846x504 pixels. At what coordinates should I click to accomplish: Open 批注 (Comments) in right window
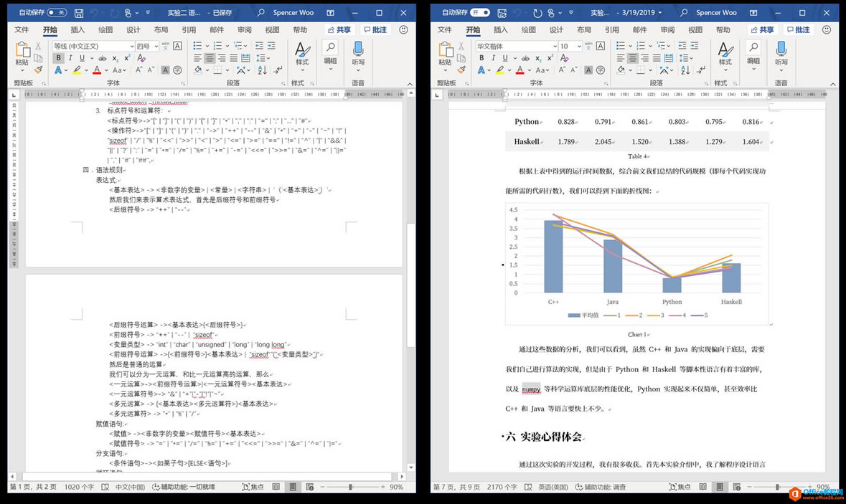pos(799,29)
